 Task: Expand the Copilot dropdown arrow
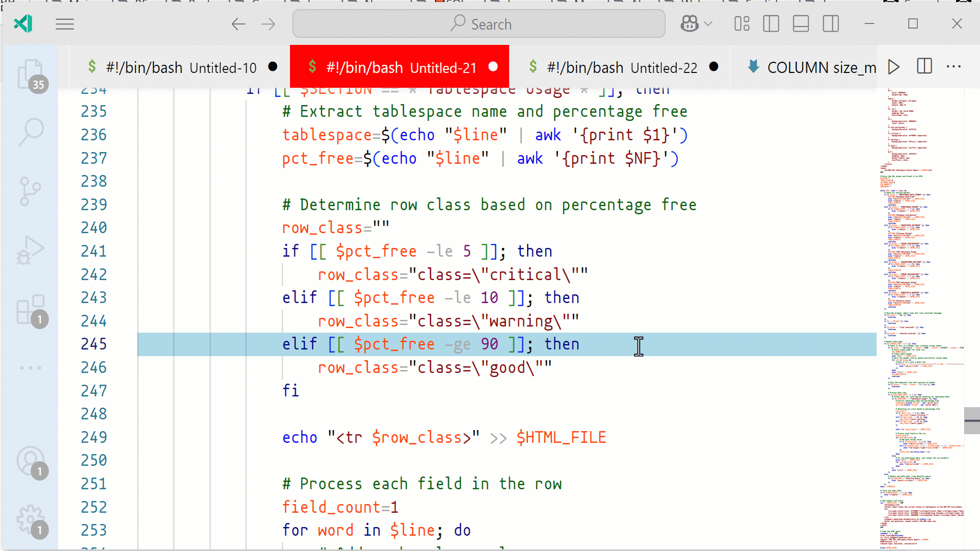click(x=708, y=24)
